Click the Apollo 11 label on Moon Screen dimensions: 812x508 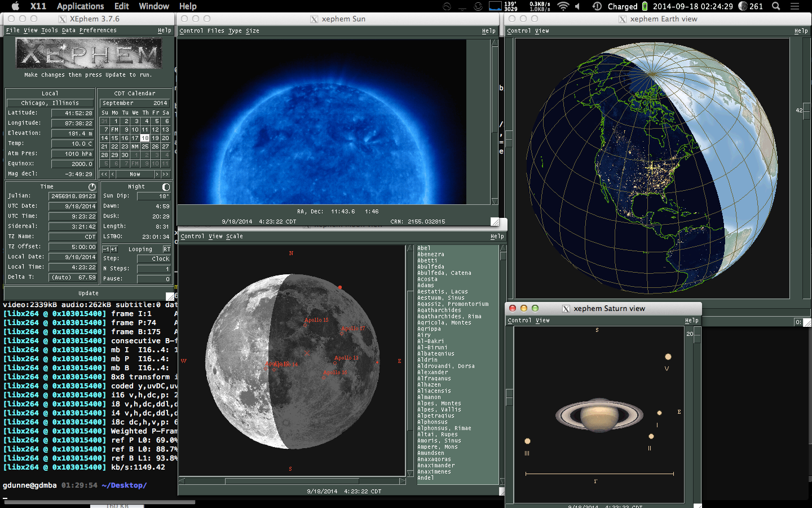346,358
